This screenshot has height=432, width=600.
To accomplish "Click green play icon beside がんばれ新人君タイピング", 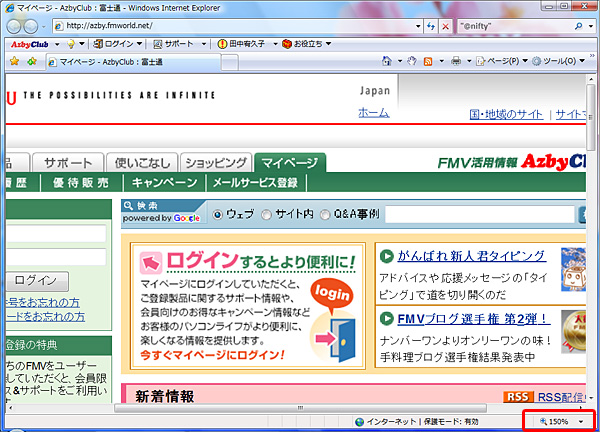I will (x=386, y=256).
